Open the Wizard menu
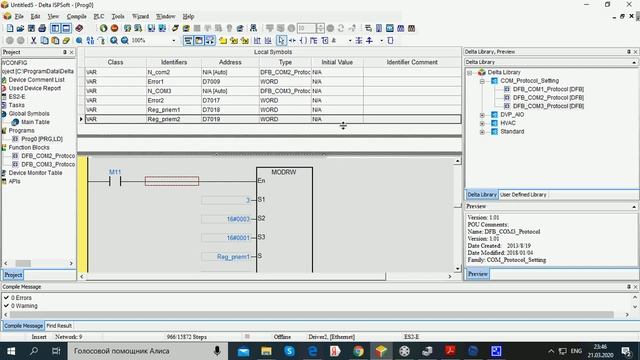Screen dimensions: 640x360 [140, 16]
